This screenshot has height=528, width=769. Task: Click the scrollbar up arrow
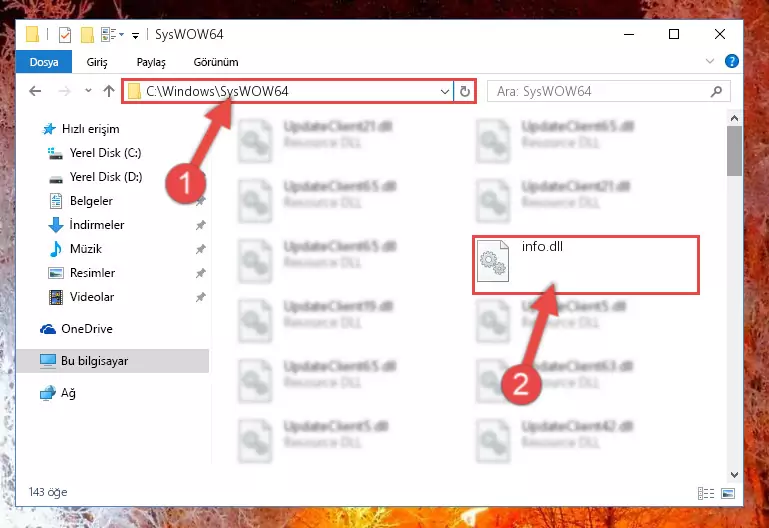[x=734, y=118]
